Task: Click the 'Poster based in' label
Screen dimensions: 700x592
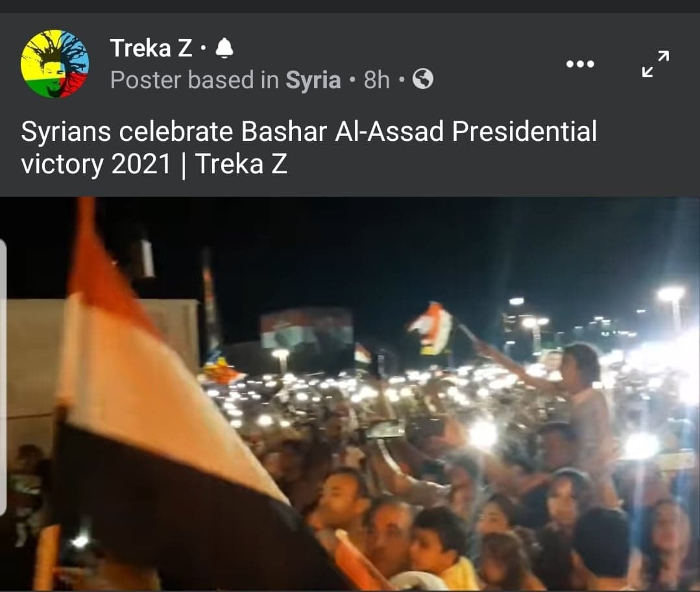Action: (x=194, y=80)
